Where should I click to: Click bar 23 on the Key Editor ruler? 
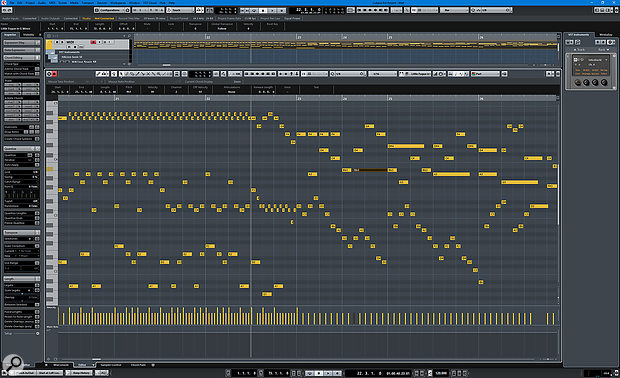[299, 98]
